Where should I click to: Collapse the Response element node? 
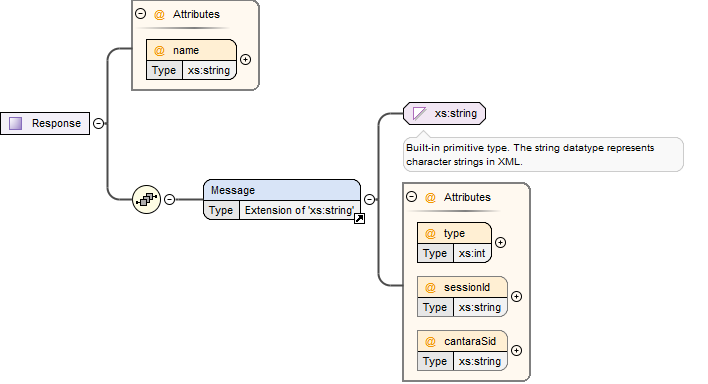pos(98,123)
